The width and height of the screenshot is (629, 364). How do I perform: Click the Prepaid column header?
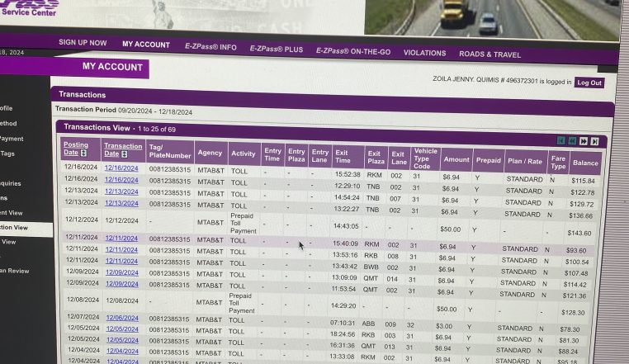(488, 160)
